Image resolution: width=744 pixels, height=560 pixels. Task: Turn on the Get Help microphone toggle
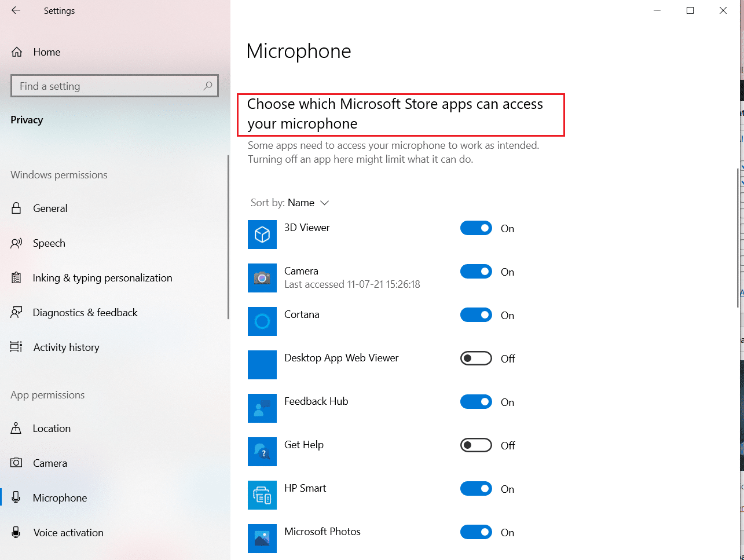(x=476, y=445)
